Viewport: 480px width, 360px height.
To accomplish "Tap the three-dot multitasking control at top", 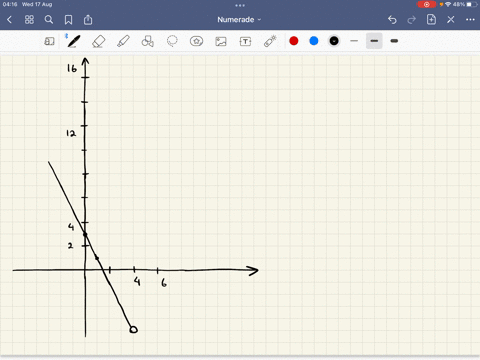I will pyautogui.click(x=240, y=5).
